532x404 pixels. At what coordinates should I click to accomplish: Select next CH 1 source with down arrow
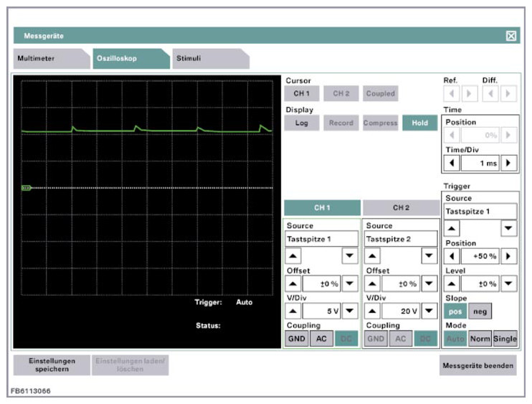coord(350,256)
